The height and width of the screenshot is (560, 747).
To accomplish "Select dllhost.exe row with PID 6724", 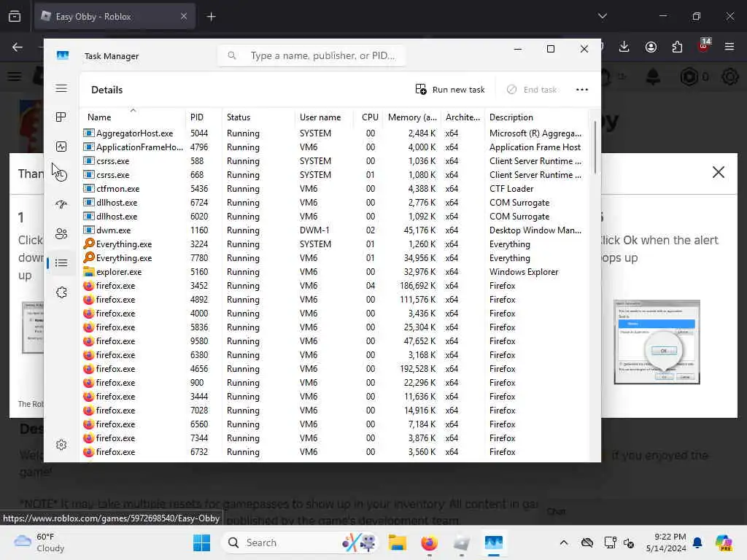I will [336, 203].
